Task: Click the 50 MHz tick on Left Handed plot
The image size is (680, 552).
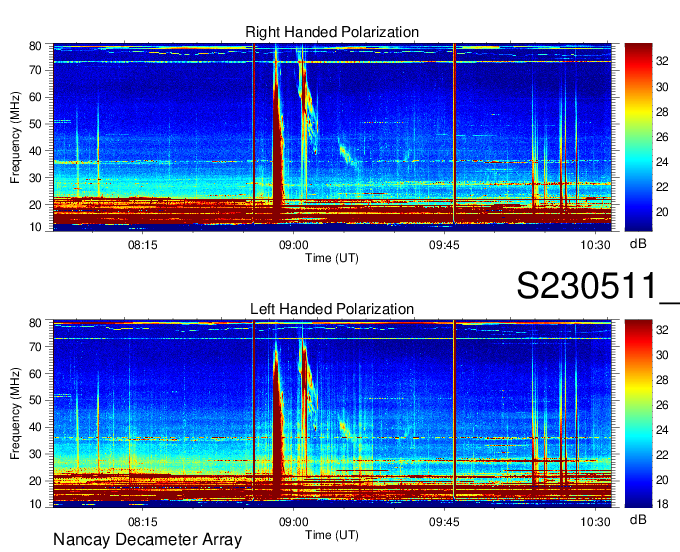Action: tap(35, 400)
